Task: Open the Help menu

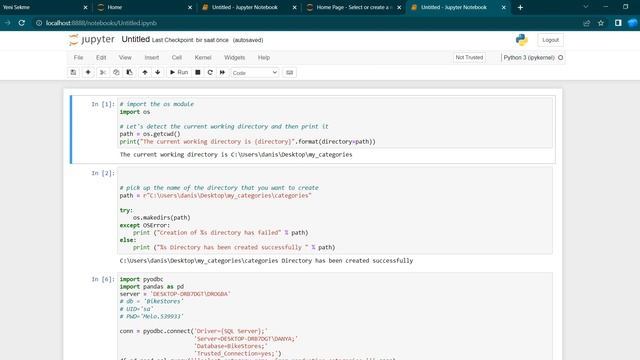Action: click(264, 58)
